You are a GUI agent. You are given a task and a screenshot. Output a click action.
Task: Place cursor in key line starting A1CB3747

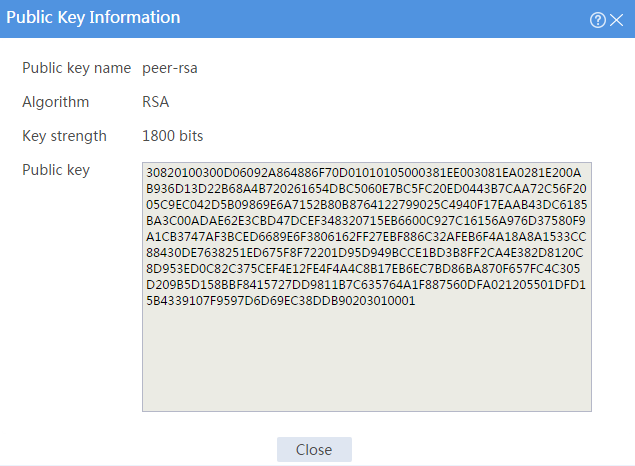pyautogui.click(x=366, y=237)
